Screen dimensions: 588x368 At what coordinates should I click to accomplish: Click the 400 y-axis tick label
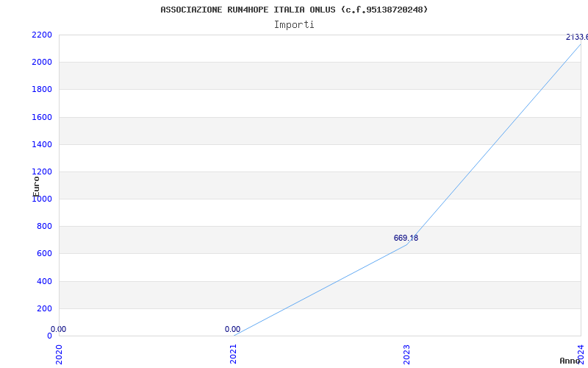click(x=44, y=281)
